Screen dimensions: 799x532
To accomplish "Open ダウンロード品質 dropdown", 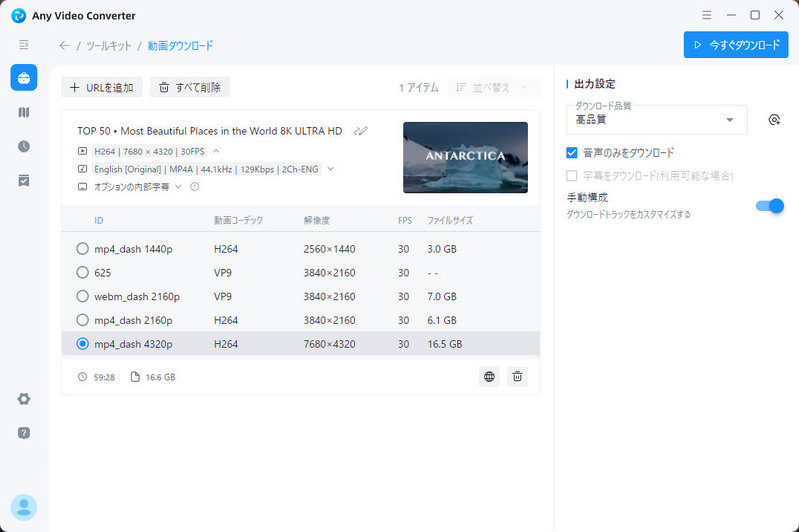I will 657,120.
